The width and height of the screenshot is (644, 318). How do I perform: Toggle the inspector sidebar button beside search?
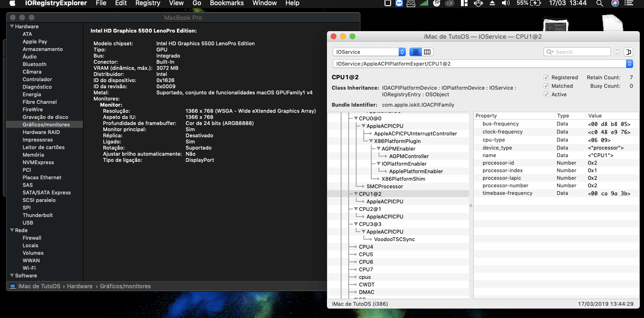(x=628, y=52)
